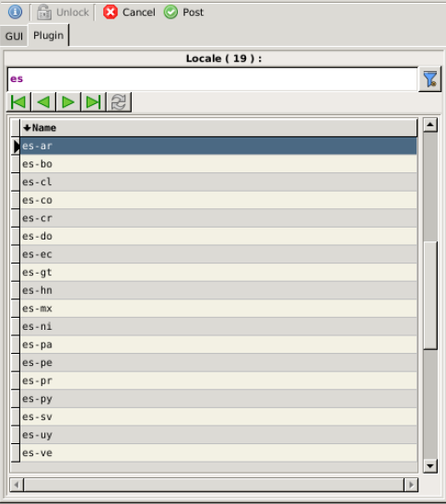Select the es-mx locale row
The width and height of the screenshot is (446, 504).
click(x=218, y=309)
